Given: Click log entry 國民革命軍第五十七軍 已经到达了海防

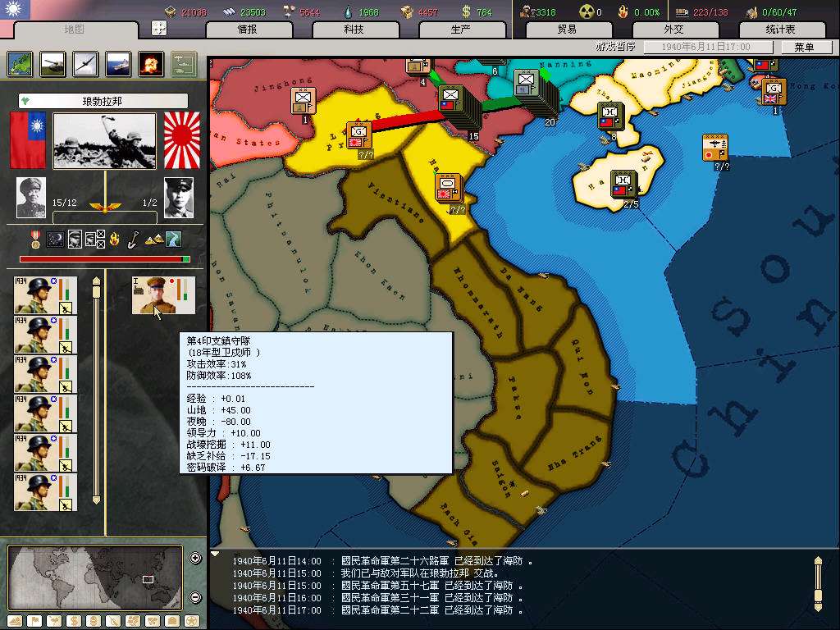Looking at the screenshot, I should 431,586.
